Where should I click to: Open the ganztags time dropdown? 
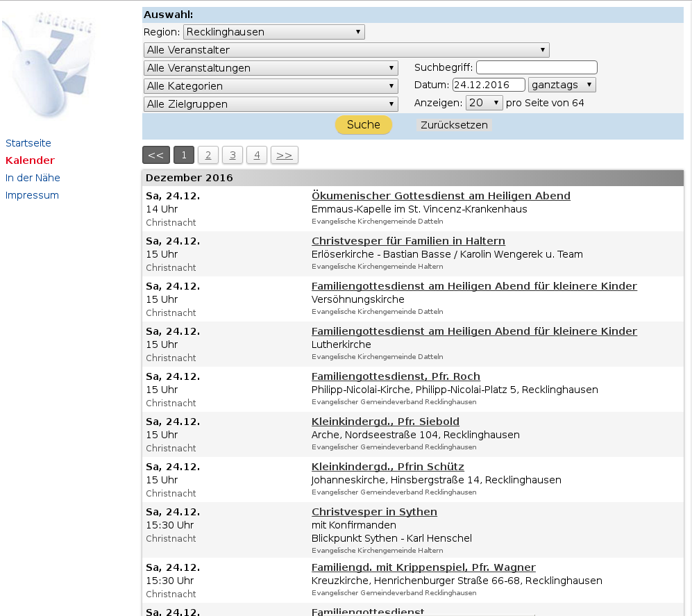tap(562, 85)
